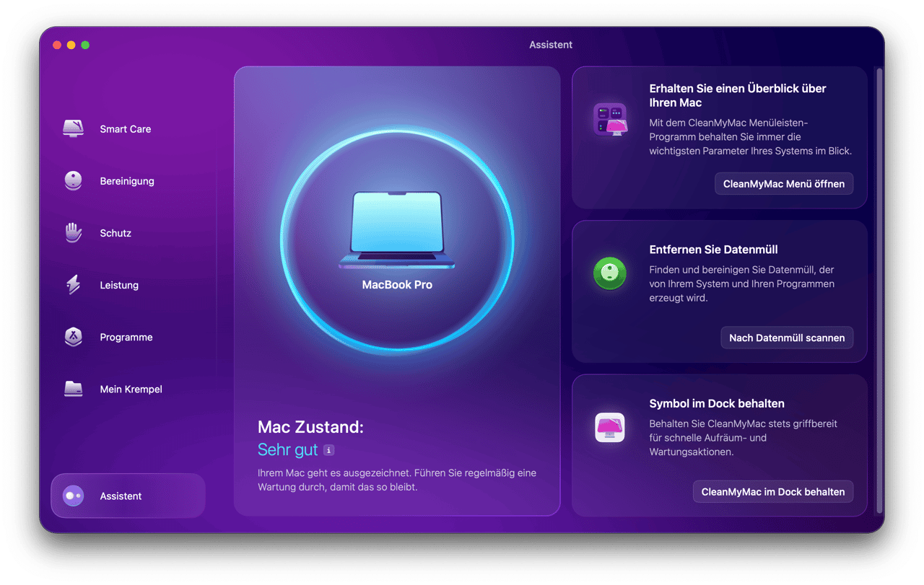Click the yellow minimize window button
The height and width of the screenshot is (585, 924).
(x=71, y=45)
